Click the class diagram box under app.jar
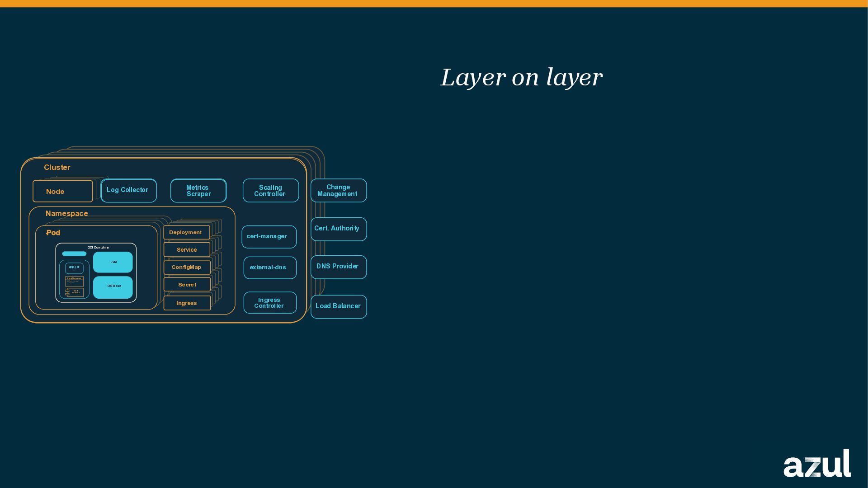The width and height of the screenshot is (868, 488). pyautogui.click(x=74, y=281)
